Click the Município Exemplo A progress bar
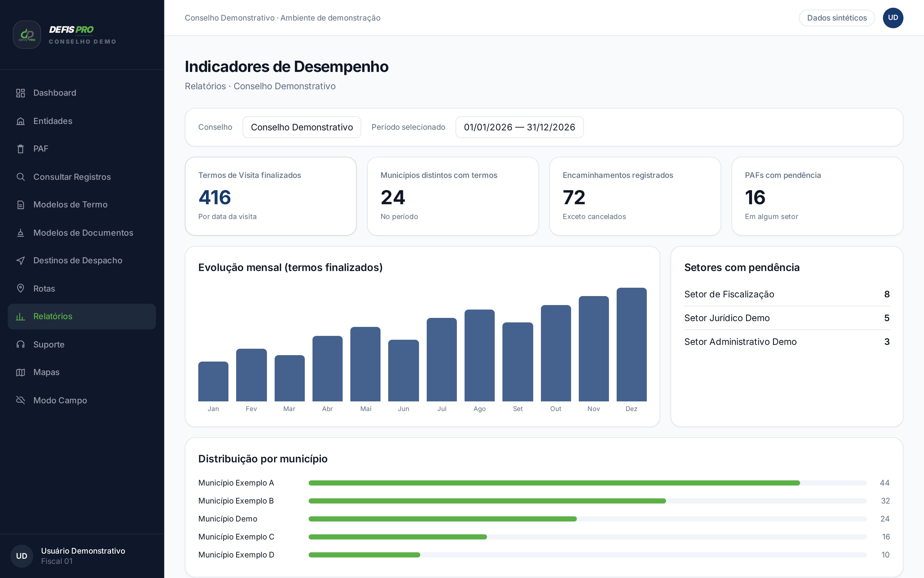Screen dimensions: 924x578 [588, 483]
